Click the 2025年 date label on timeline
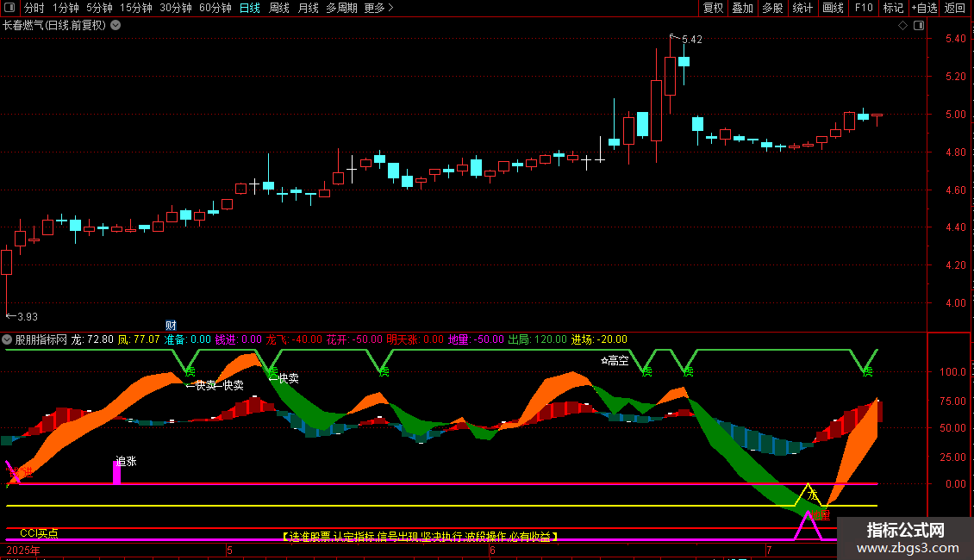The image size is (974, 560). coord(23,551)
